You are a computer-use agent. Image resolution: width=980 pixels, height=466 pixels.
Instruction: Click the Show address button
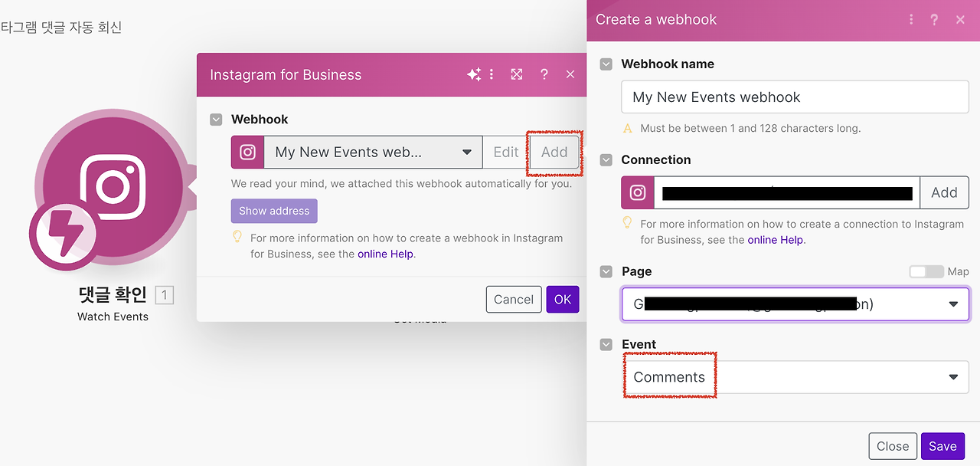coord(274,212)
